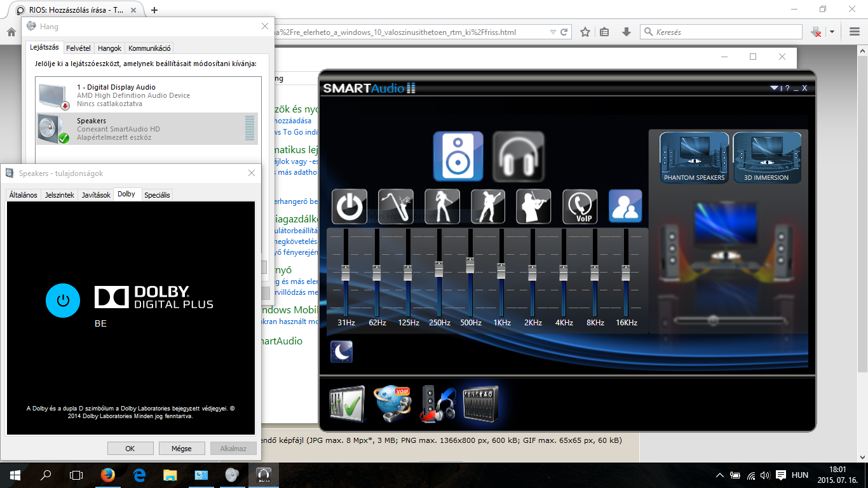Open the Firefox hamburger menu
Screen dimensions: 868x488
tap(855, 32)
